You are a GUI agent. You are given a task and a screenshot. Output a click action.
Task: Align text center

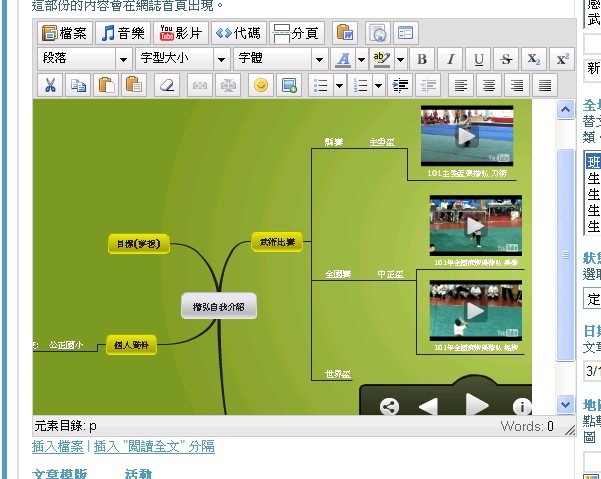pyautogui.click(x=489, y=85)
